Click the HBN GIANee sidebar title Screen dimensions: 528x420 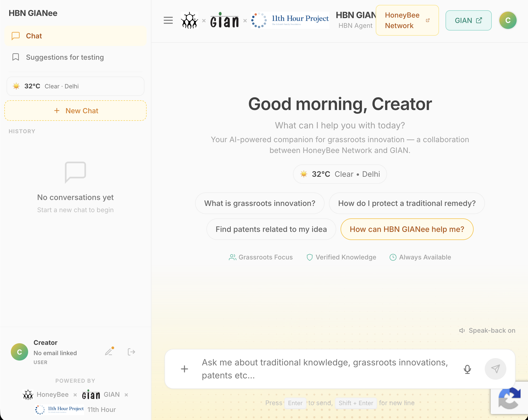33,13
